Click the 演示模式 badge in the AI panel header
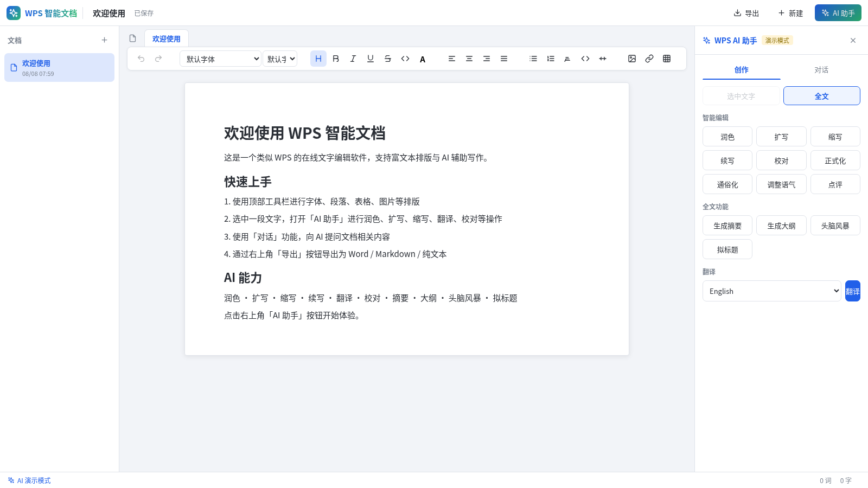The width and height of the screenshot is (868, 488). point(777,40)
